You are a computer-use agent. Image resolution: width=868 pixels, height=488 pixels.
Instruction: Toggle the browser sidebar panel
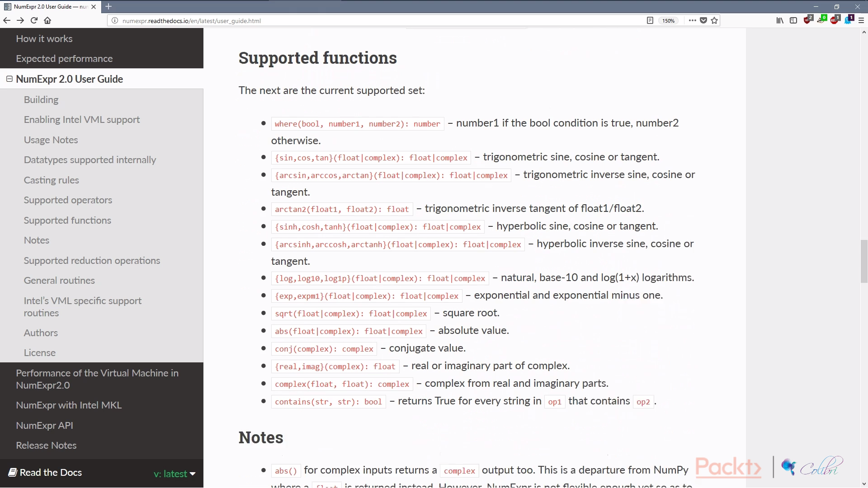[793, 20]
